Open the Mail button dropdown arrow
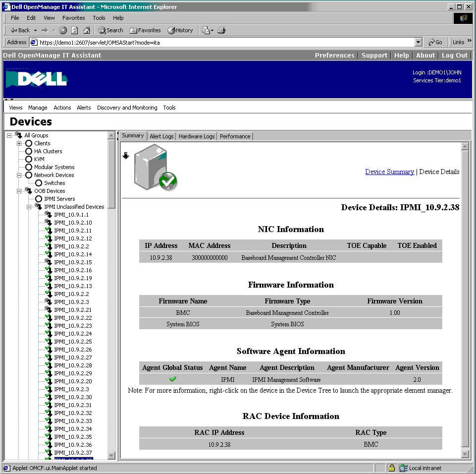This screenshot has height=474, width=476. (212, 30)
